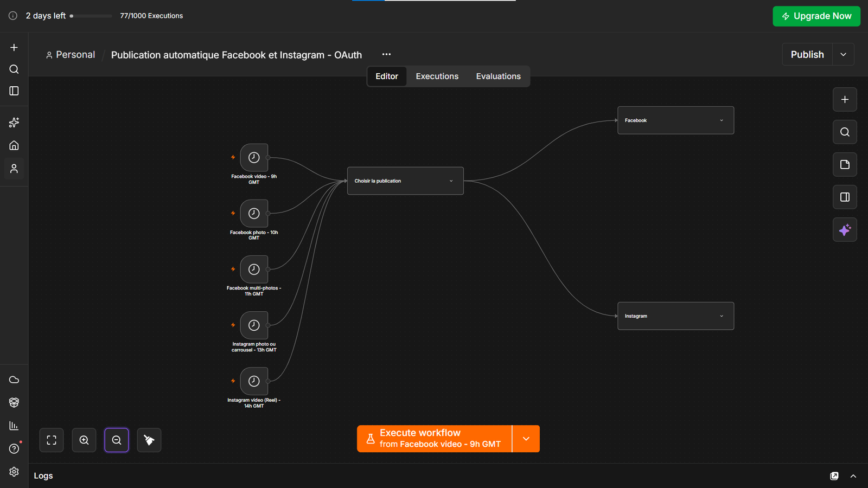The height and width of the screenshot is (488, 868).
Task: Select the Instagram video (Reel) trigger node
Action: [x=254, y=381]
